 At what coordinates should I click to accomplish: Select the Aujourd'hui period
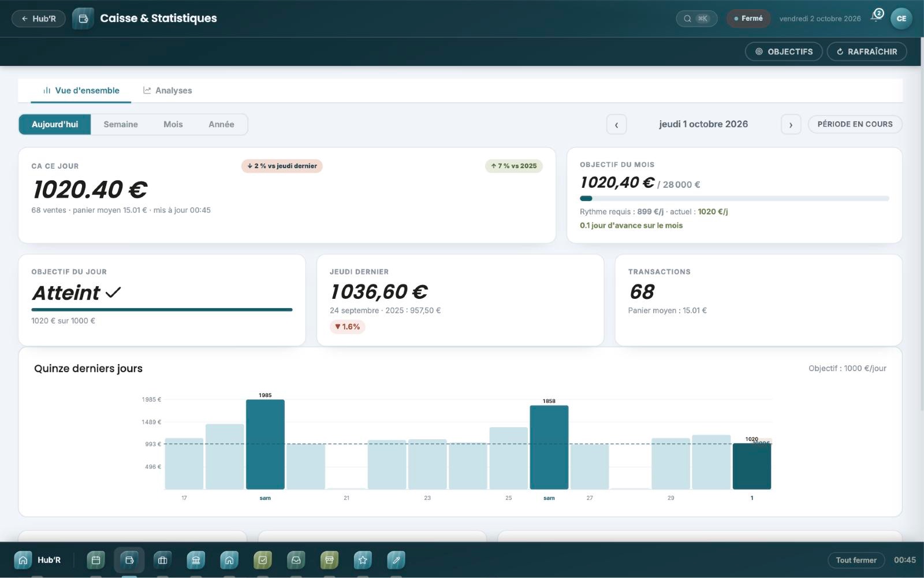[55, 124]
